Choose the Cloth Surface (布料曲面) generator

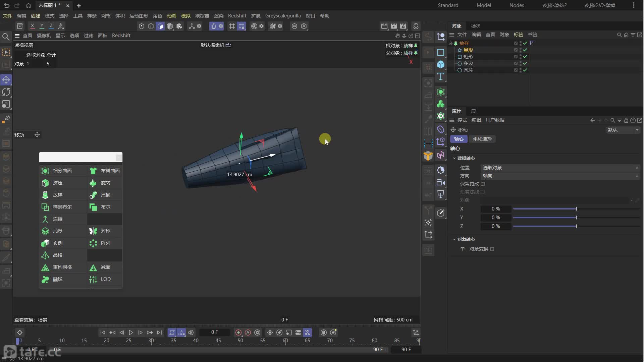click(x=105, y=171)
